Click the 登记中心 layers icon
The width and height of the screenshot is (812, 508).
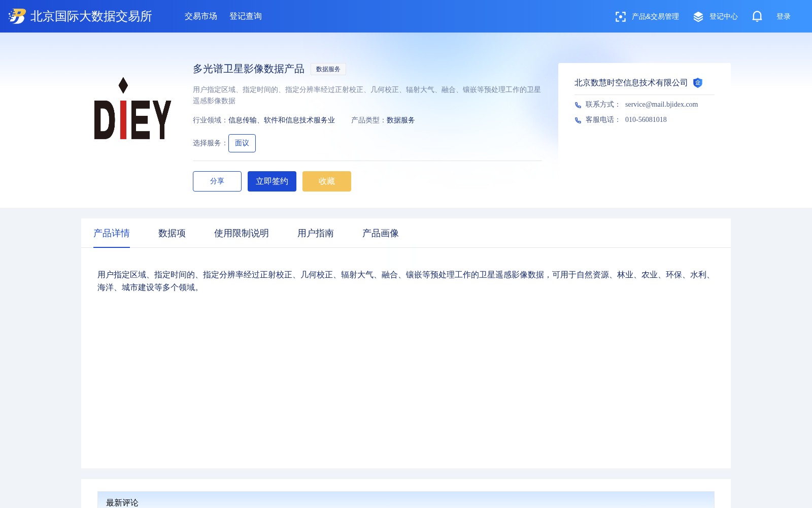click(698, 17)
